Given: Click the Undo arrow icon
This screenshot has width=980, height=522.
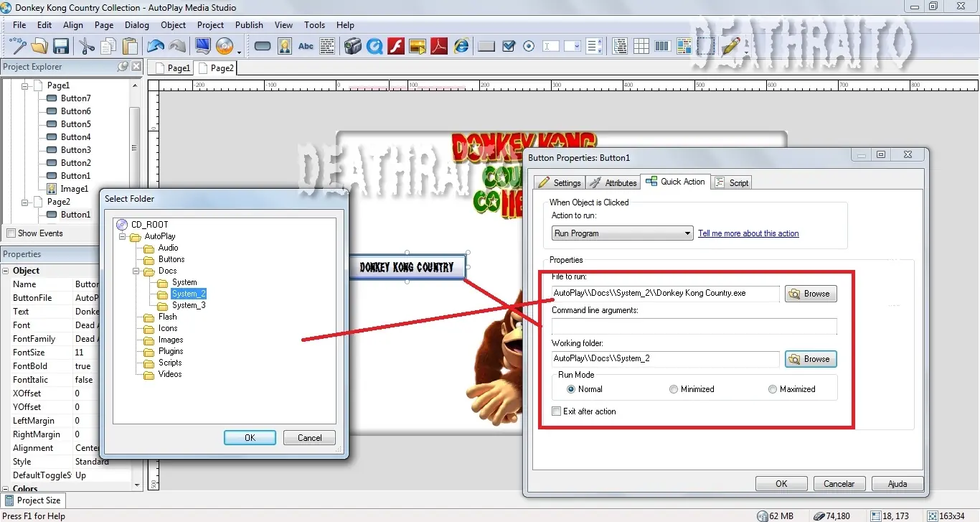Looking at the screenshot, I should [x=155, y=47].
